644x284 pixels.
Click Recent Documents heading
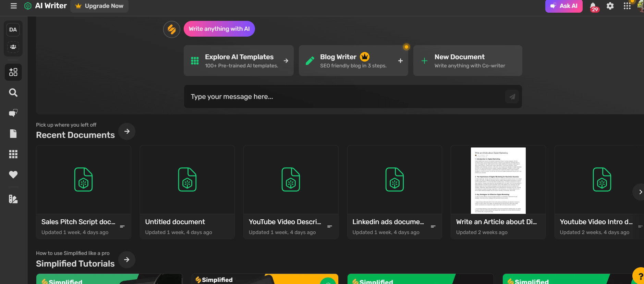[x=75, y=135]
